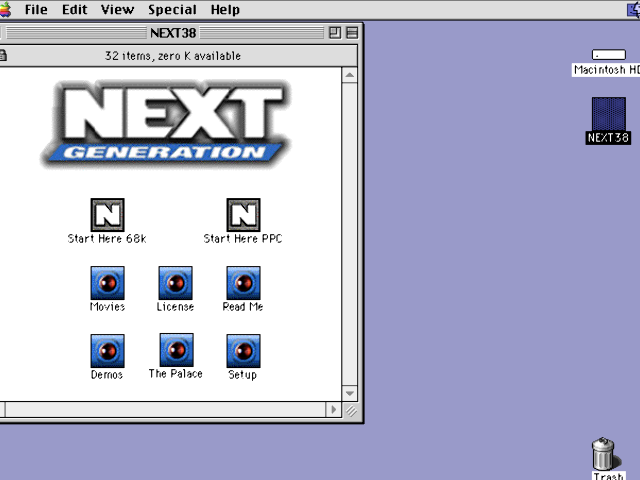The width and height of the screenshot is (640, 480).
Task: Select the License icon
Action: point(176,283)
